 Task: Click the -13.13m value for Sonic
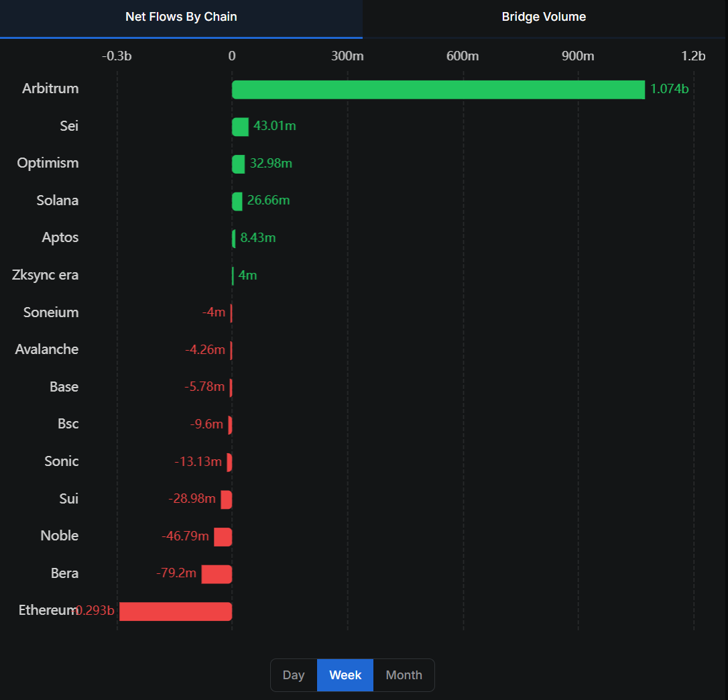click(198, 462)
